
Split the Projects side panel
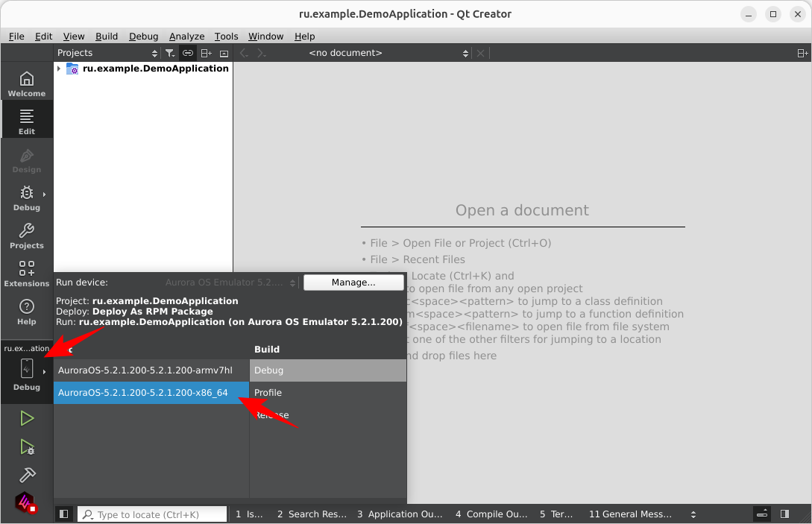click(x=206, y=53)
